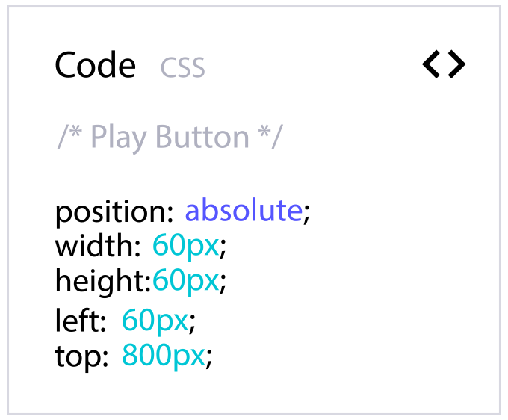Click the height property name
The image size is (508, 420).
point(102,281)
